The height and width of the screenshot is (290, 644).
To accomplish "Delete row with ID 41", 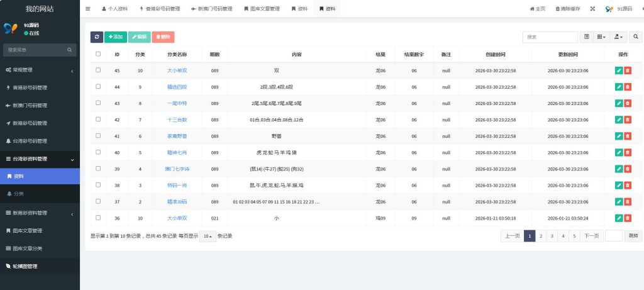I will pyautogui.click(x=628, y=136).
